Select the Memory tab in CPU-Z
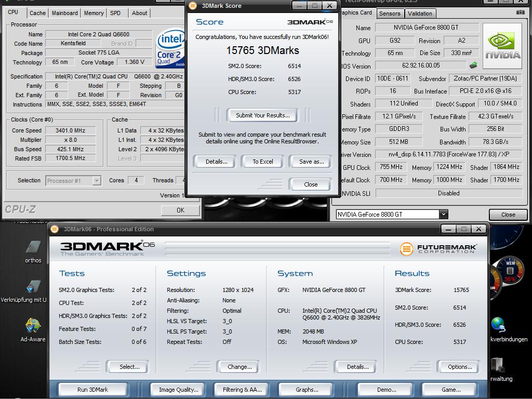This screenshot has width=532, height=399. coord(94,13)
